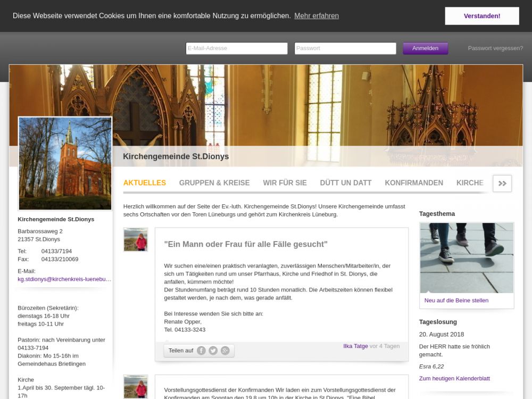Select the Dütt un Datt tab

pos(346,183)
